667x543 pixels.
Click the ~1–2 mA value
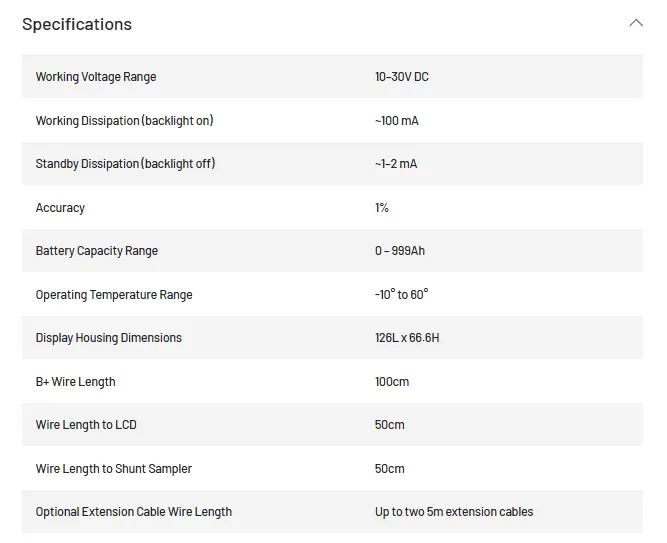[x=396, y=164]
